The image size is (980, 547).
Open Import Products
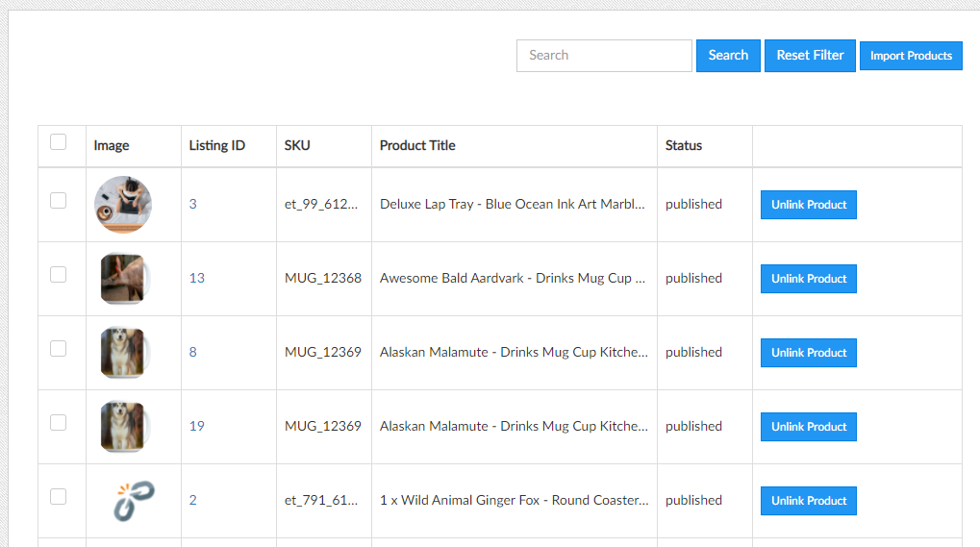(911, 56)
